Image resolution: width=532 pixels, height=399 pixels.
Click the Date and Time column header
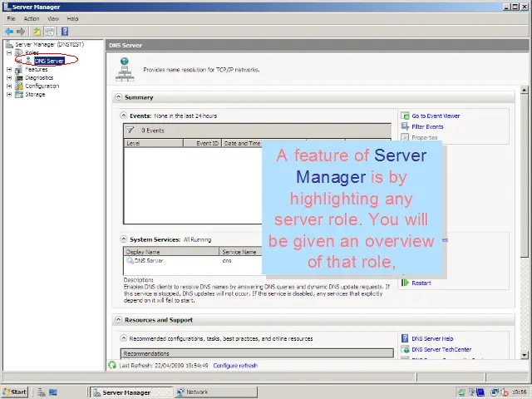(x=242, y=143)
